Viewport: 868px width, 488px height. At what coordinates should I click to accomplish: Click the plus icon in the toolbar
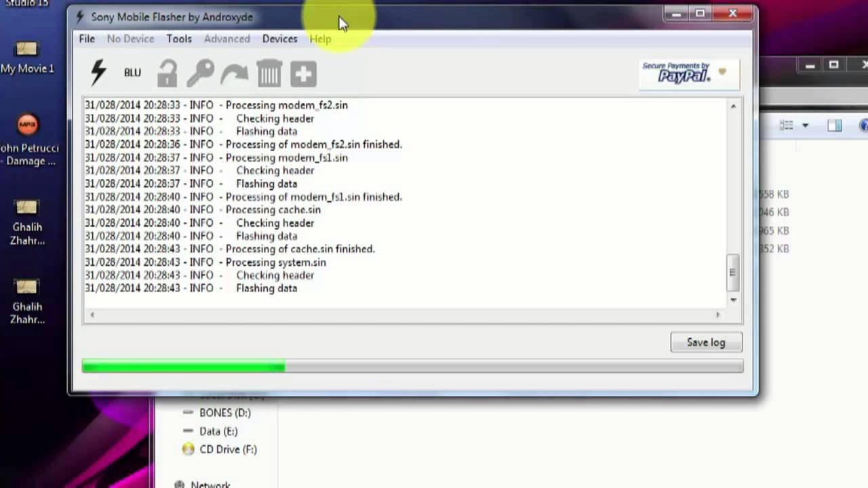[303, 74]
